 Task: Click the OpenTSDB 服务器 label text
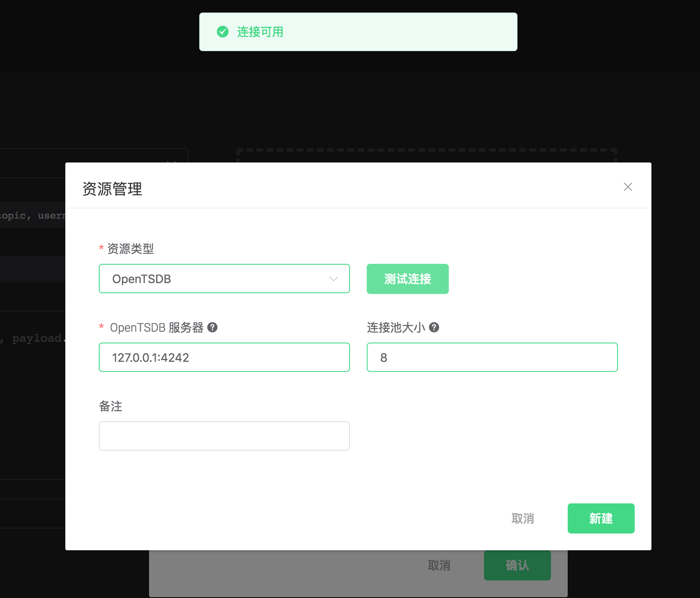157,327
